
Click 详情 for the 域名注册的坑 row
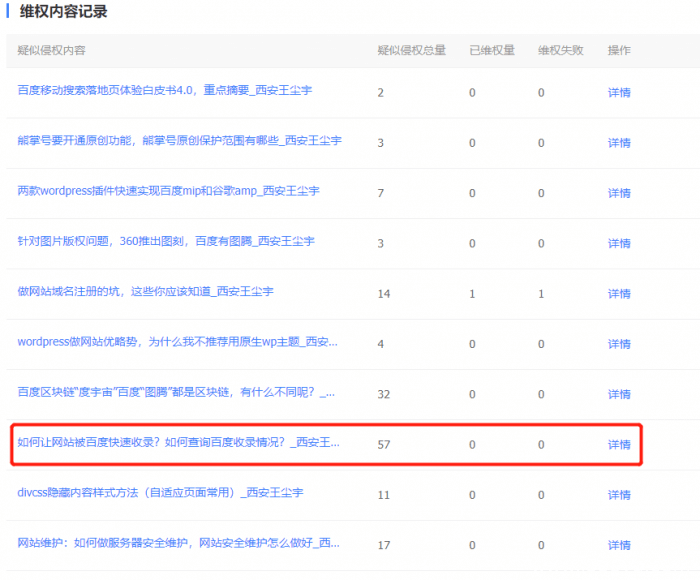[x=619, y=294]
